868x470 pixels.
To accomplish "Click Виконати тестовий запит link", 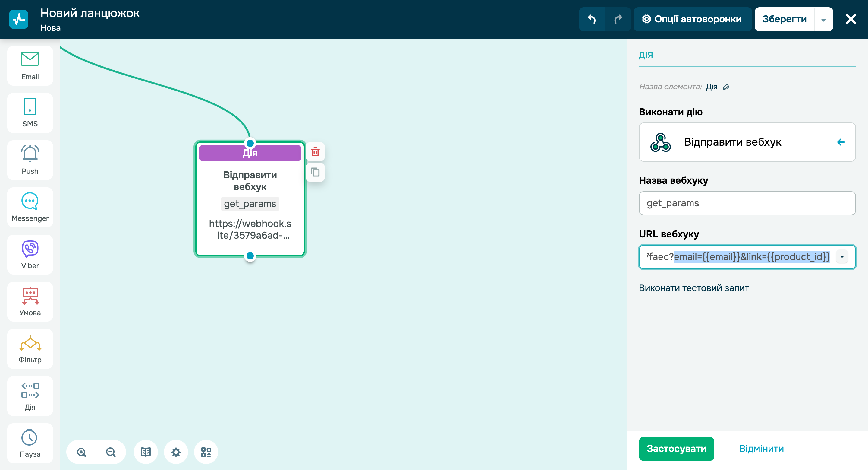I will click(693, 288).
